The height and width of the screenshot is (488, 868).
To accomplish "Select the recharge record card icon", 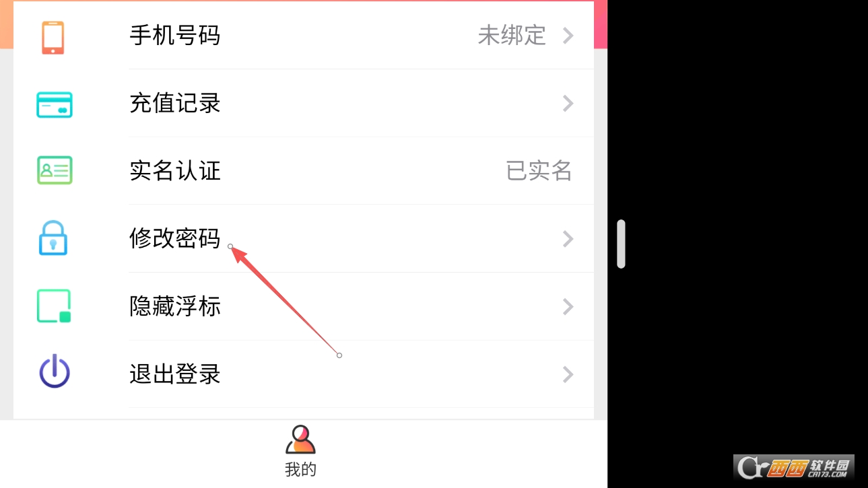I will coord(54,104).
